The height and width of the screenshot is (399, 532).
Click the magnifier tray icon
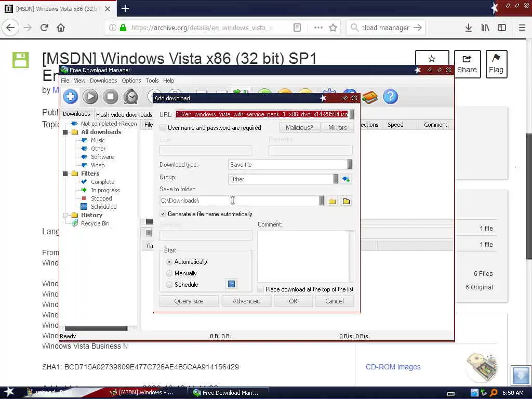[494, 393]
